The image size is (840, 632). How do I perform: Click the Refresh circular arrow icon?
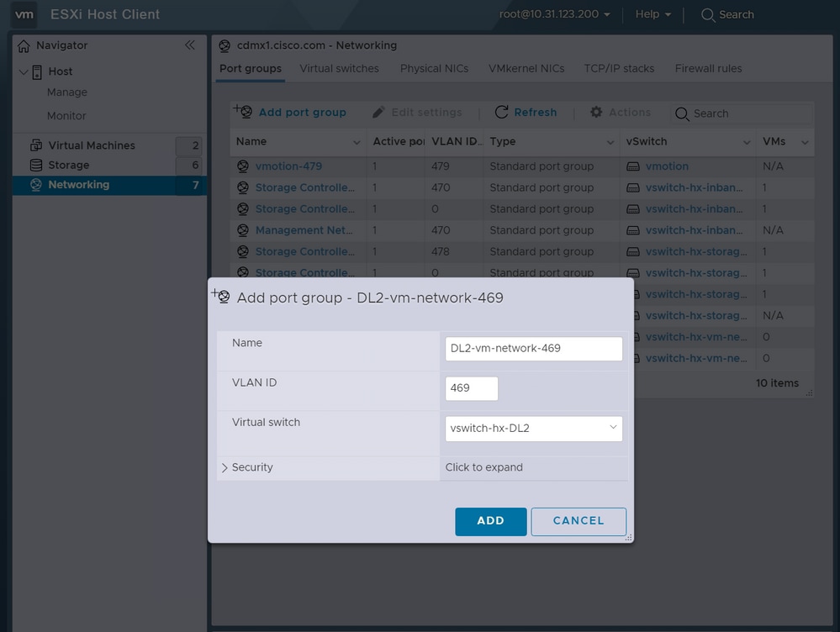click(x=501, y=112)
